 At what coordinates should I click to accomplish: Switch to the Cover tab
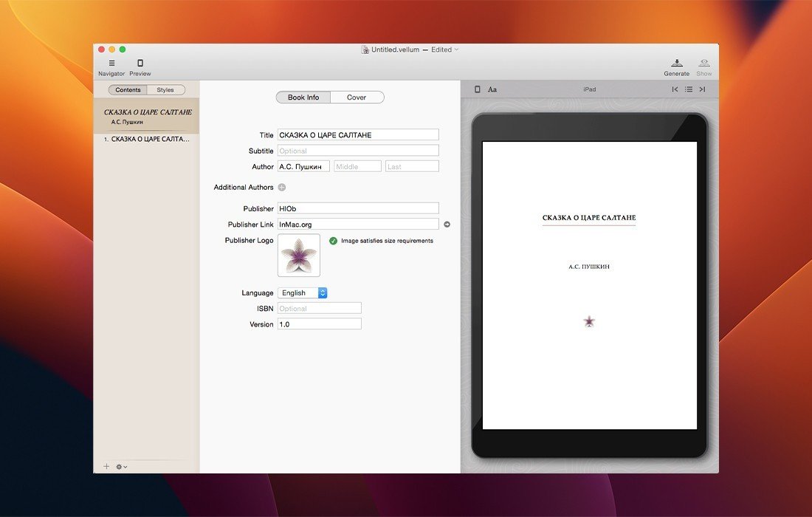pos(357,97)
